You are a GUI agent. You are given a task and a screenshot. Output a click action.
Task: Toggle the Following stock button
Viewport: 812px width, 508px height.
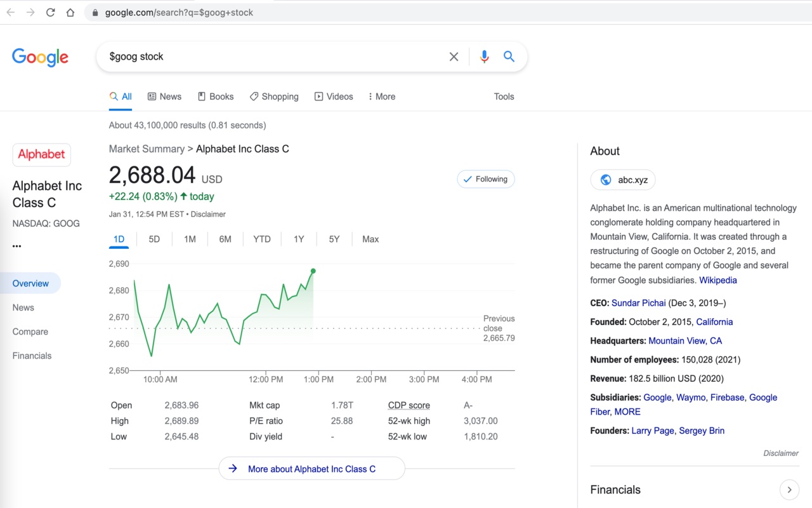point(485,179)
